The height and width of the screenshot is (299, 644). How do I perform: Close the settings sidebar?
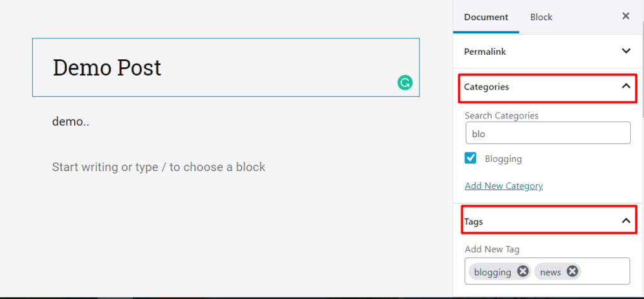(626, 16)
